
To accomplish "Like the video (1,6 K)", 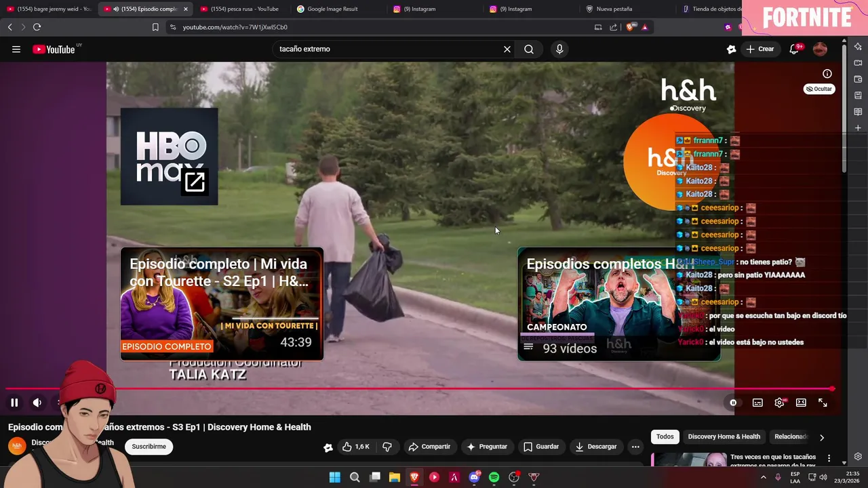I will point(356,447).
